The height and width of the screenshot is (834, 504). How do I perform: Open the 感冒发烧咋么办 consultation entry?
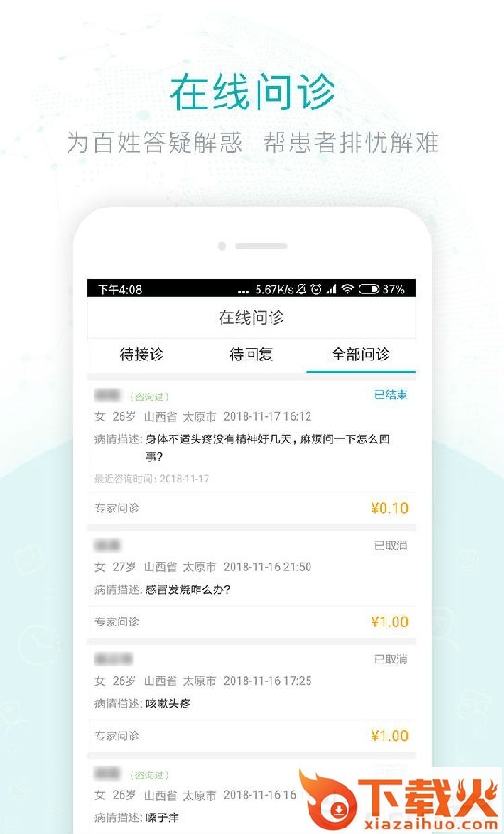(251, 584)
